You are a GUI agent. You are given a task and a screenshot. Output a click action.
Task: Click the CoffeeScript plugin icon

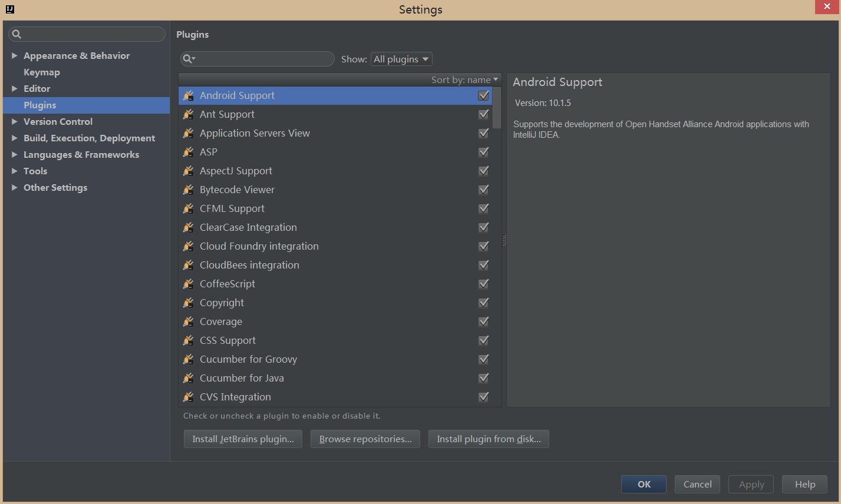tap(189, 284)
